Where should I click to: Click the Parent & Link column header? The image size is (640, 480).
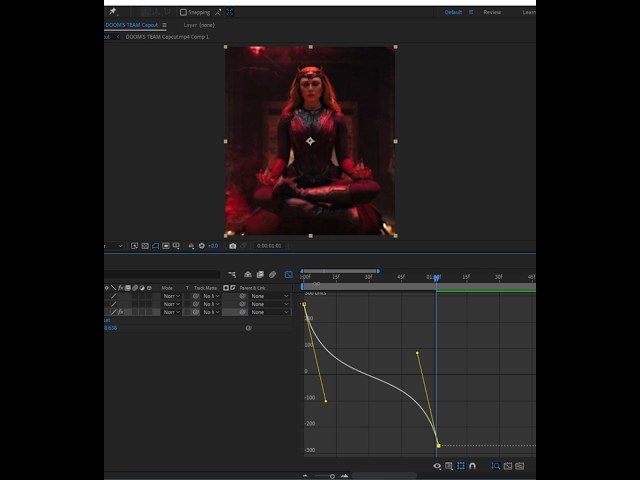click(252, 288)
